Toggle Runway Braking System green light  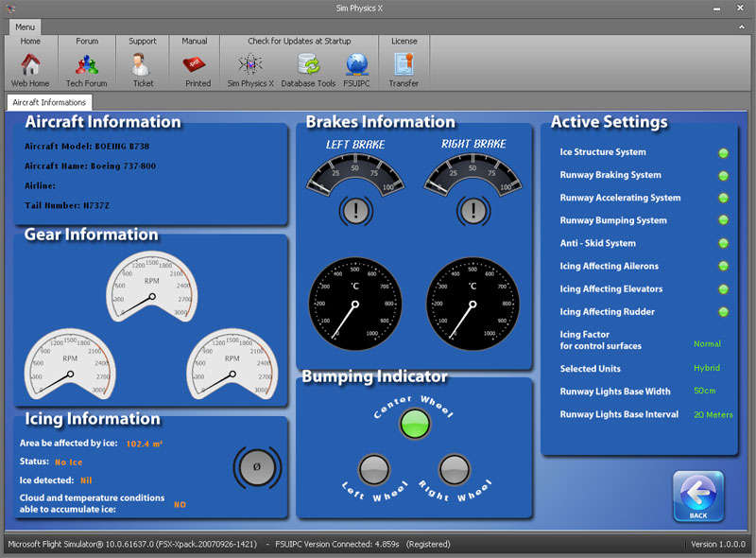723,175
